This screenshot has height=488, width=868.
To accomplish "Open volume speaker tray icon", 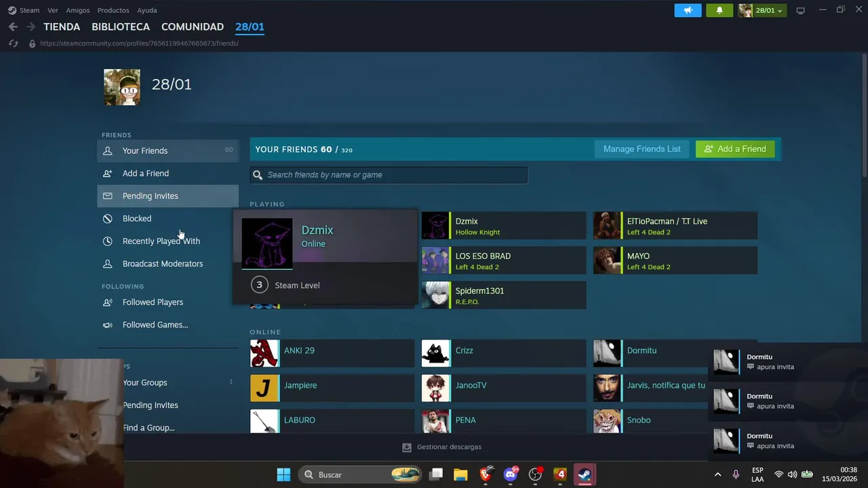I will 792,474.
